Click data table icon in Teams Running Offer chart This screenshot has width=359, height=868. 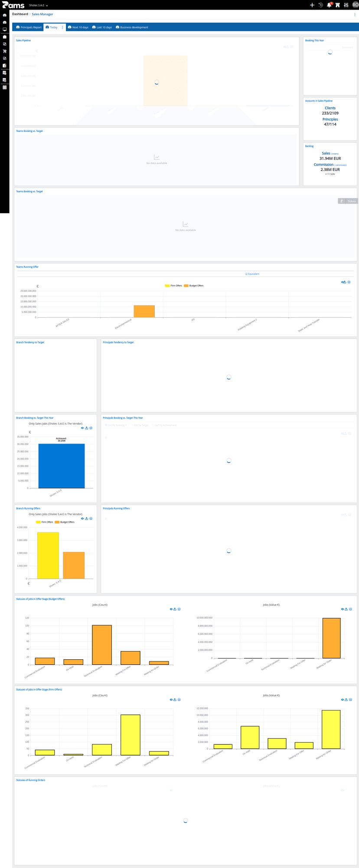[x=349, y=282]
